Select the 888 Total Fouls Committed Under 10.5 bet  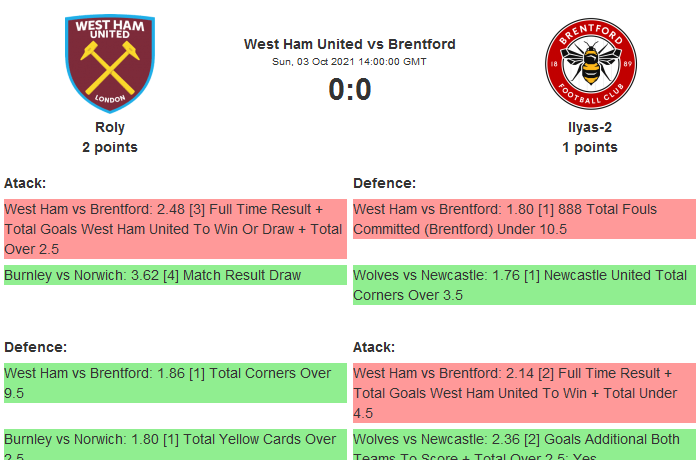524,219
